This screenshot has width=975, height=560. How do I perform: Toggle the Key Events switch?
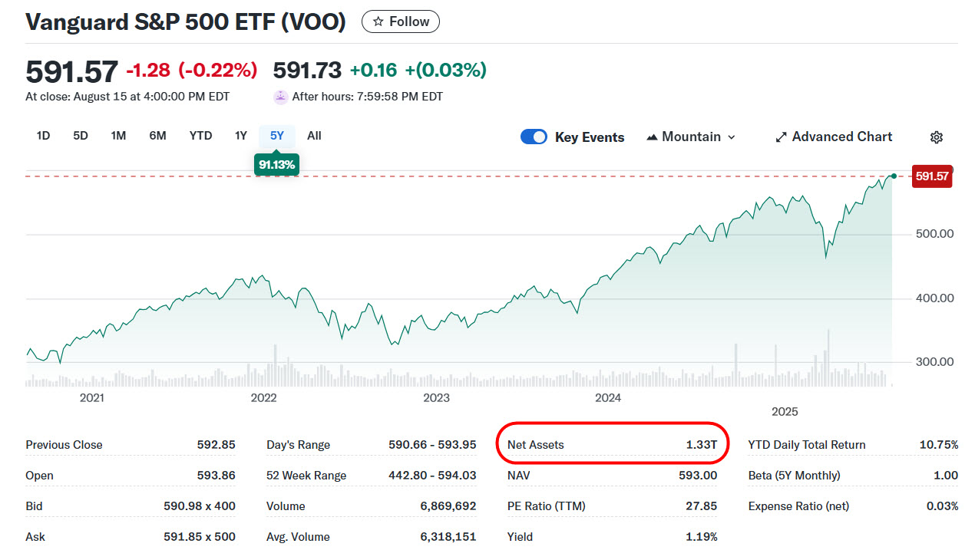click(534, 137)
